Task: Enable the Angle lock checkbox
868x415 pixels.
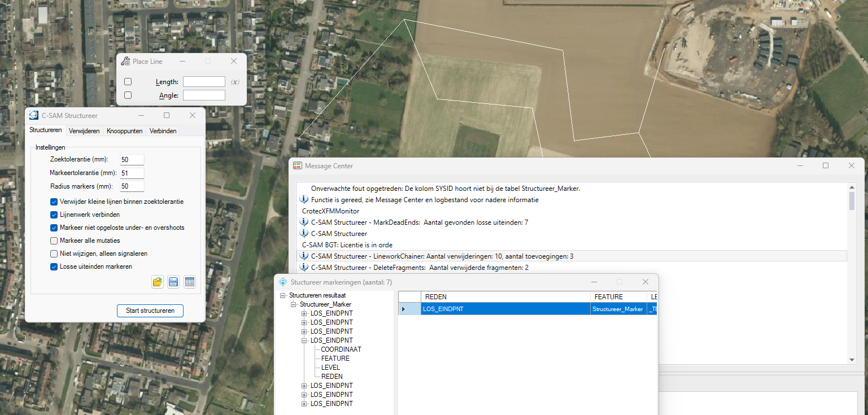Action: [x=128, y=95]
